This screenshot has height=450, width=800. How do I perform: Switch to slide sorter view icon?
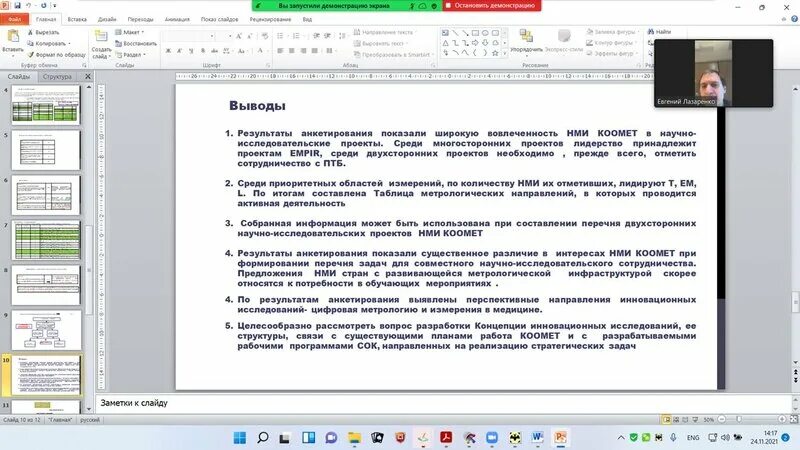[677, 419]
